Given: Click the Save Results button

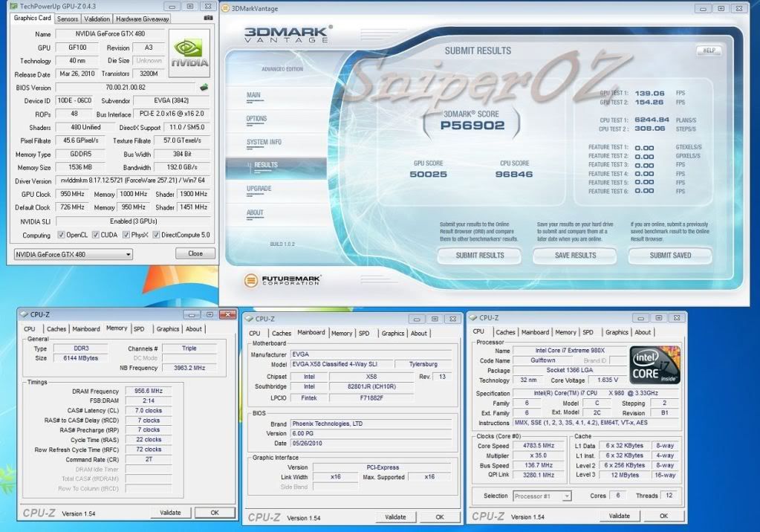Looking at the screenshot, I should (575, 255).
